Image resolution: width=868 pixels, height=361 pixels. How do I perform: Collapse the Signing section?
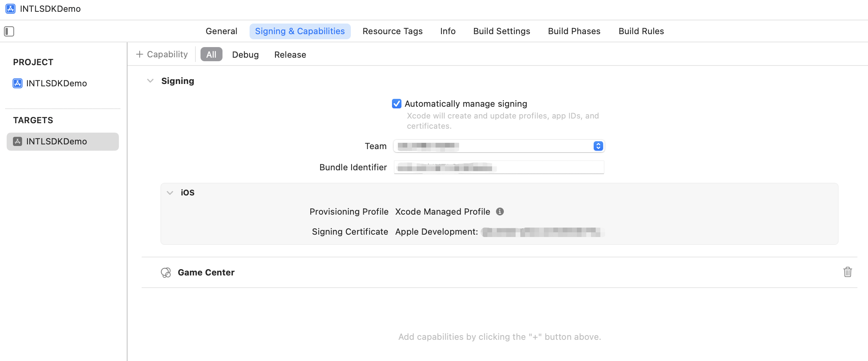[x=150, y=80]
